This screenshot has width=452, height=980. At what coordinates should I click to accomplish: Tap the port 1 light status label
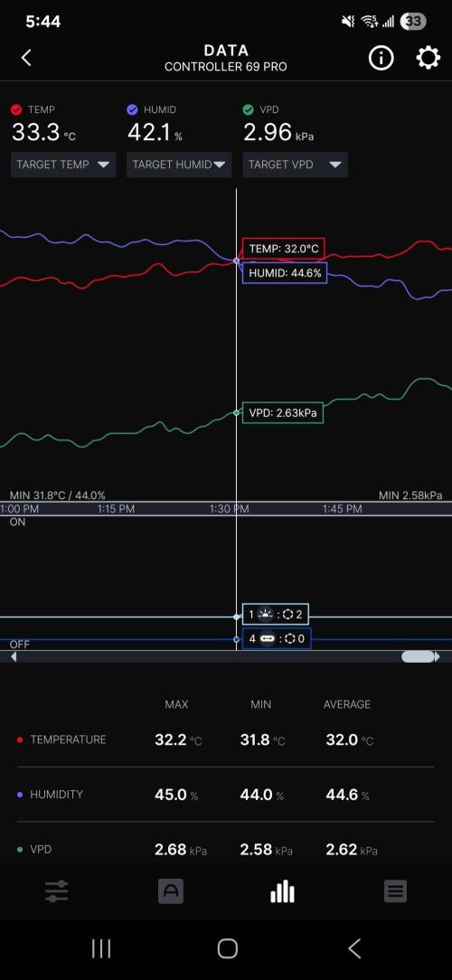pos(276,615)
